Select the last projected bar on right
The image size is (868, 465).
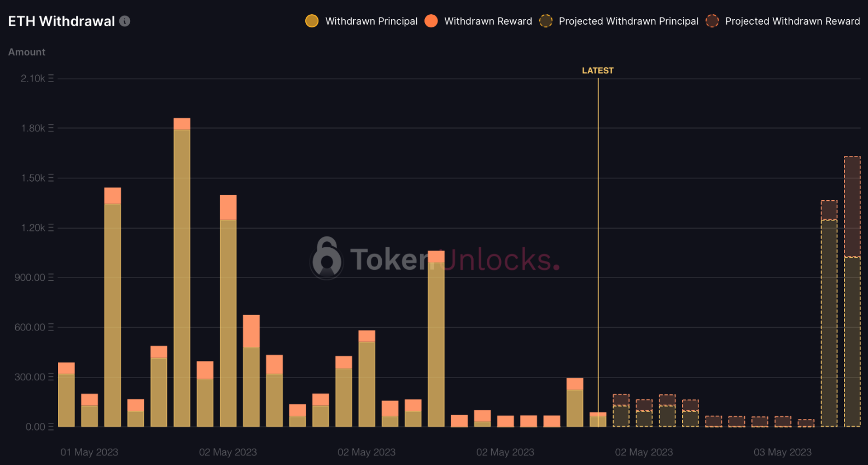pos(852,292)
